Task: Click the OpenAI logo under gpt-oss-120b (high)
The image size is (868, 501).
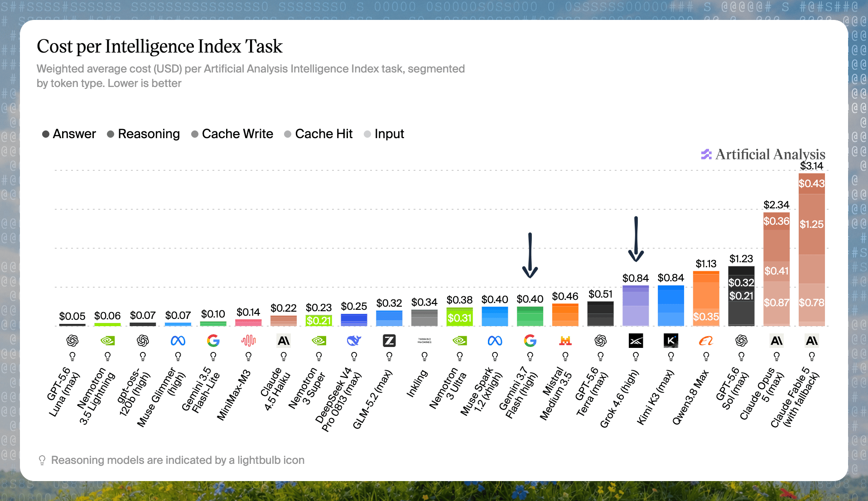Action: pos(143,341)
